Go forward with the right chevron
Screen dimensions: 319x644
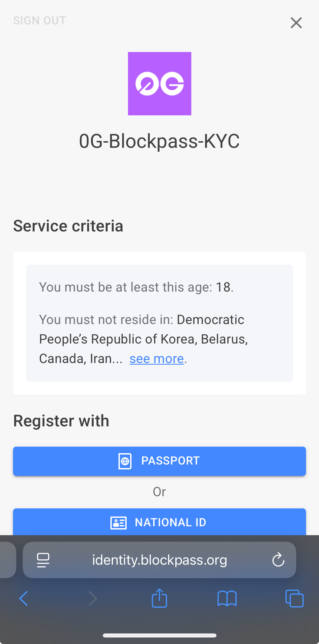point(93,598)
